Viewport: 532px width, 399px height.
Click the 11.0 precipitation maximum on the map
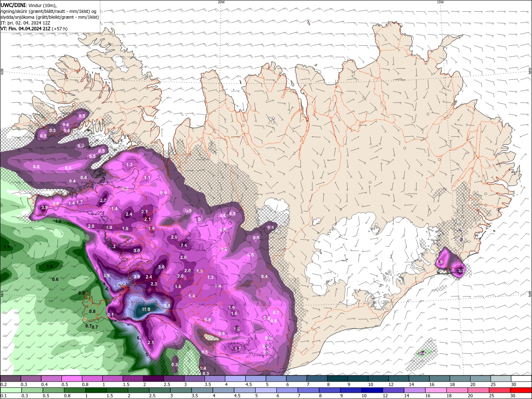tap(146, 309)
